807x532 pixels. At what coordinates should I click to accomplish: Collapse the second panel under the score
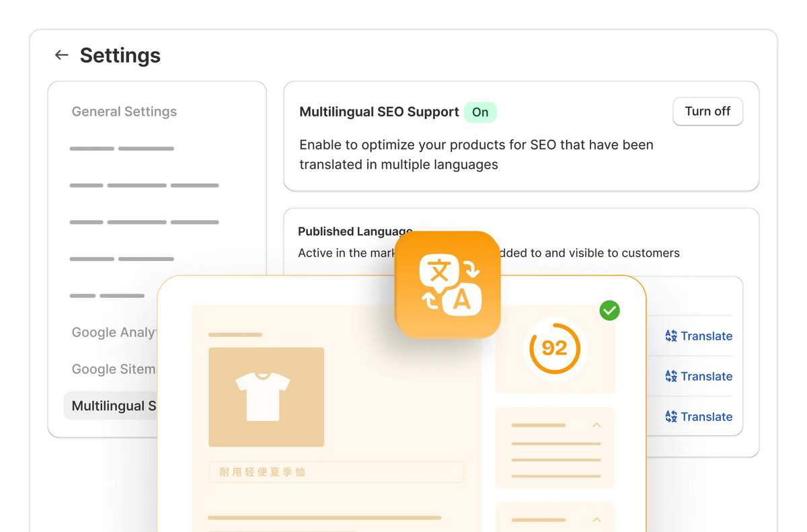[596, 520]
